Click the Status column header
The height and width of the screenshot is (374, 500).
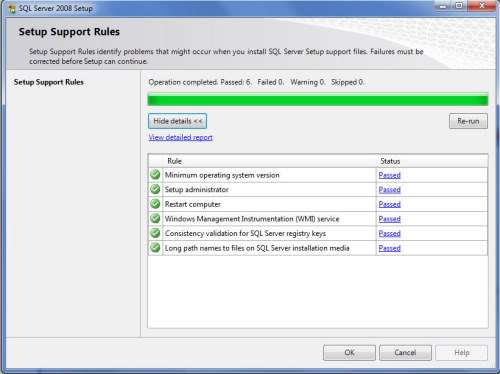(390, 161)
